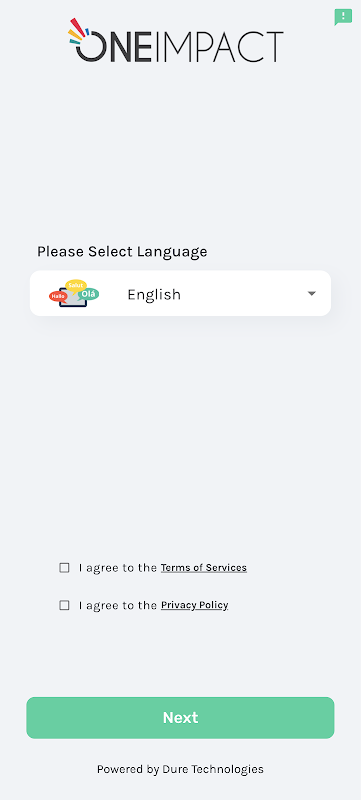The width and height of the screenshot is (361, 800).
Task: Click the 'I agree to the' text beside Privacy Policy
Action: point(118,605)
